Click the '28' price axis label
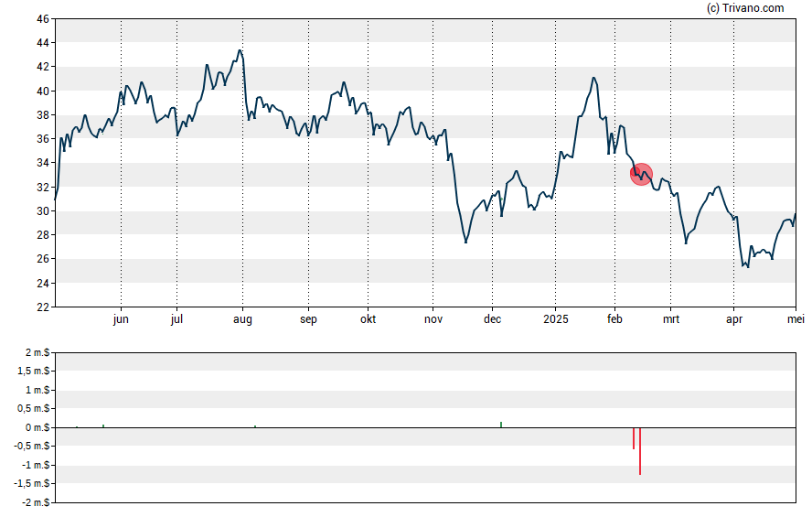The width and height of the screenshot is (812, 517). (x=43, y=235)
